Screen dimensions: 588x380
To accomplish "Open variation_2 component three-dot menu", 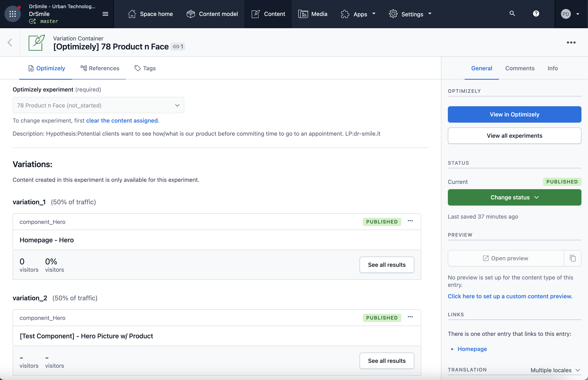I will [x=410, y=317].
